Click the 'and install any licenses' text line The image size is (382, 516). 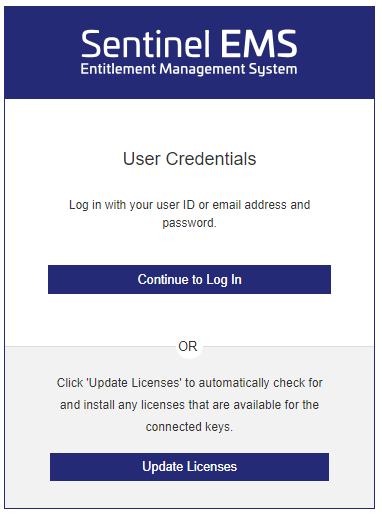[x=189, y=405]
